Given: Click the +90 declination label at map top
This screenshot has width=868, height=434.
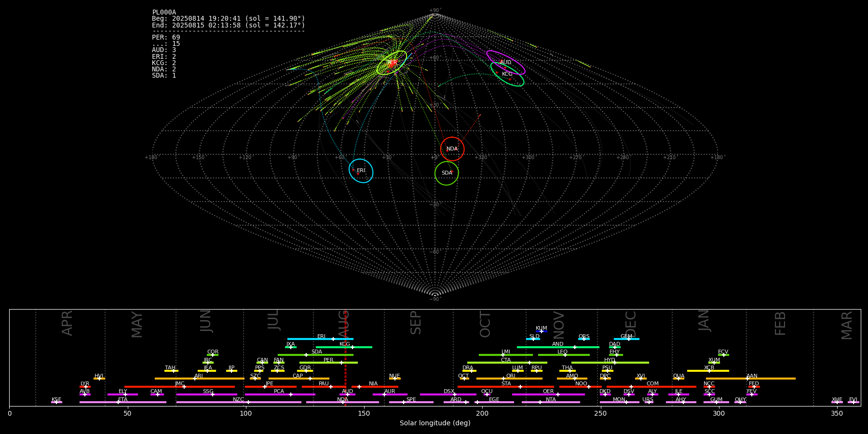Looking at the screenshot, I should (434, 11).
